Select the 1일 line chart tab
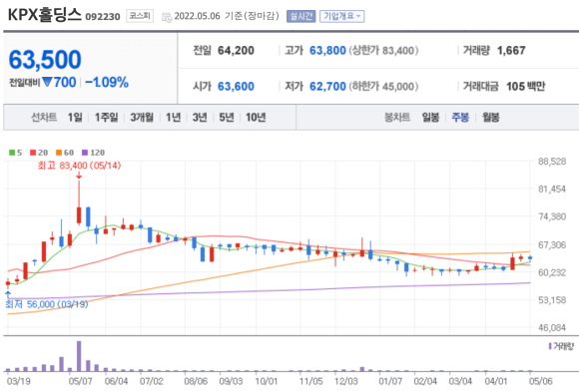Viewport: 579px width, 392px height. [75, 118]
